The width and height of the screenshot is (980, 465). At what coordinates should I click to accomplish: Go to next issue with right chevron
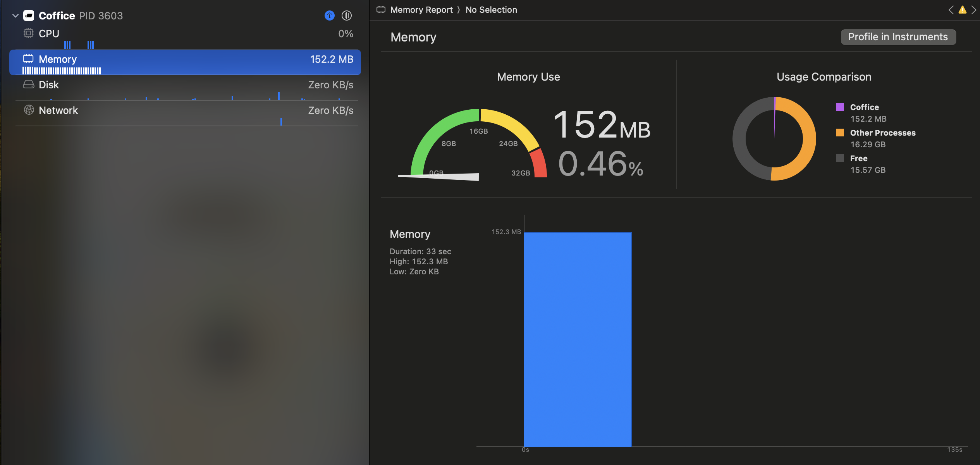973,10
